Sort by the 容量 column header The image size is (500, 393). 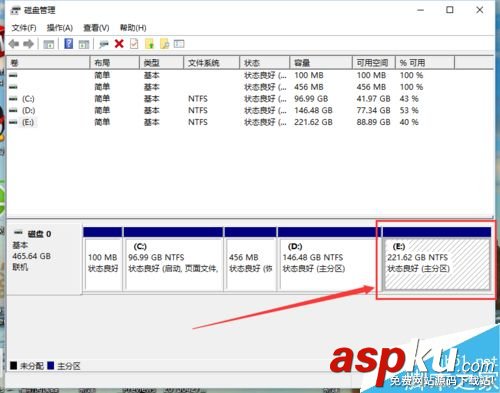pos(321,63)
